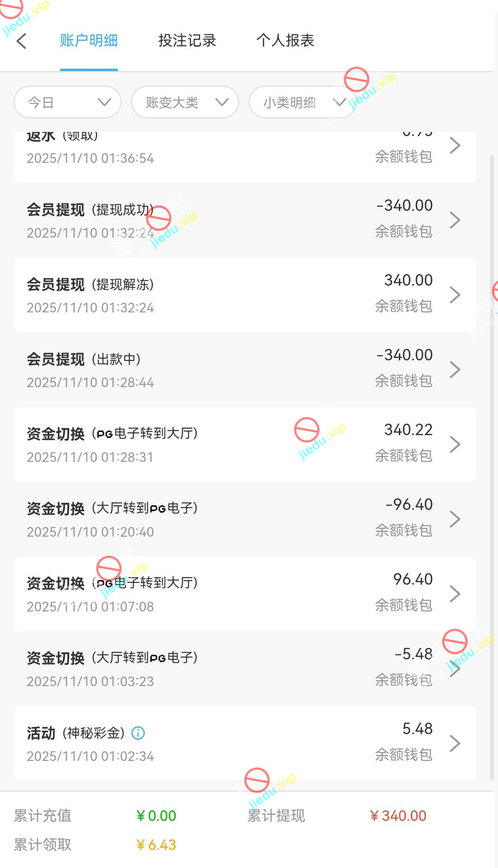Image resolution: width=498 pixels, height=868 pixels.
Task: Tap the 累计提现 ¥340.00 total
Action: pyautogui.click(x=398, y=816)
